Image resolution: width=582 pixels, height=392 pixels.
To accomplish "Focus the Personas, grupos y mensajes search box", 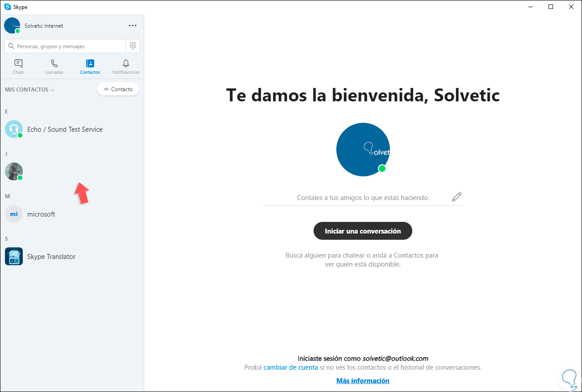I will tap(65, 46).
